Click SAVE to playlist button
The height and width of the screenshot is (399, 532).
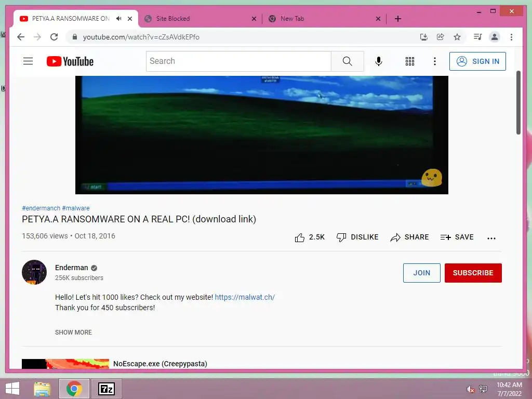tap(457, 237)
